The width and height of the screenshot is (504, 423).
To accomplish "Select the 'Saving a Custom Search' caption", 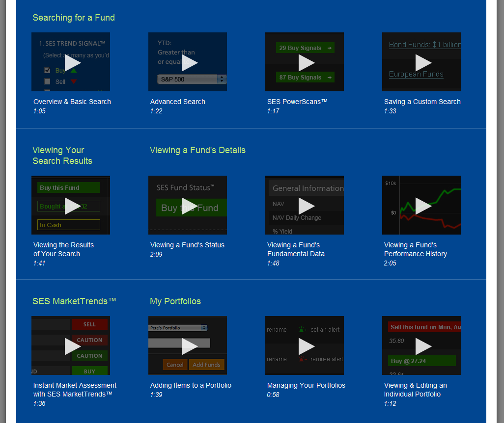I will (422, 102).
